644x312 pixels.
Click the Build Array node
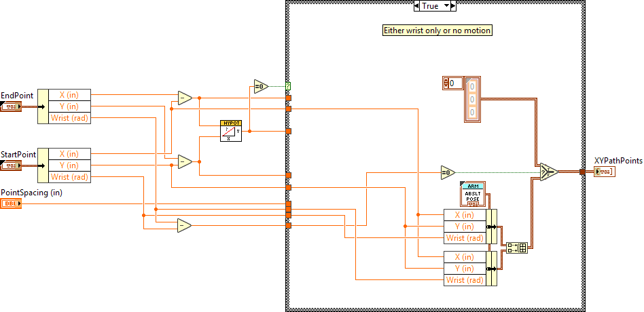point(518,248)
